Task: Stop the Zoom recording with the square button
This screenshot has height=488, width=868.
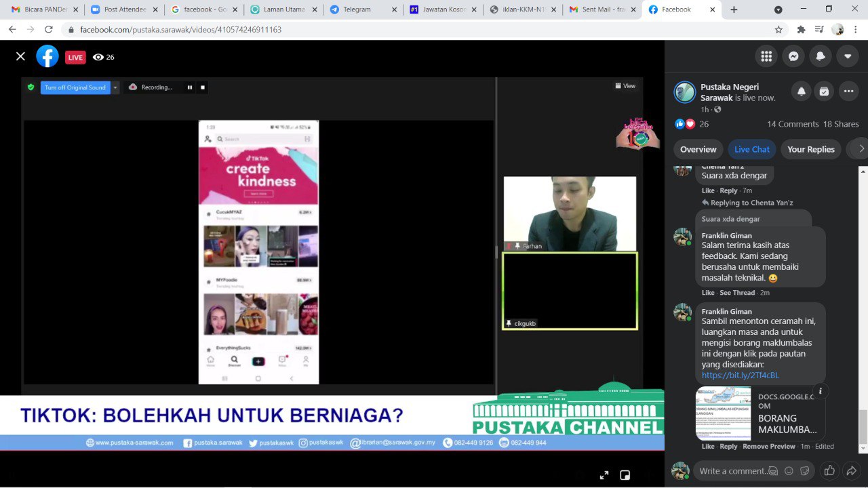Action: pos(203,87)
